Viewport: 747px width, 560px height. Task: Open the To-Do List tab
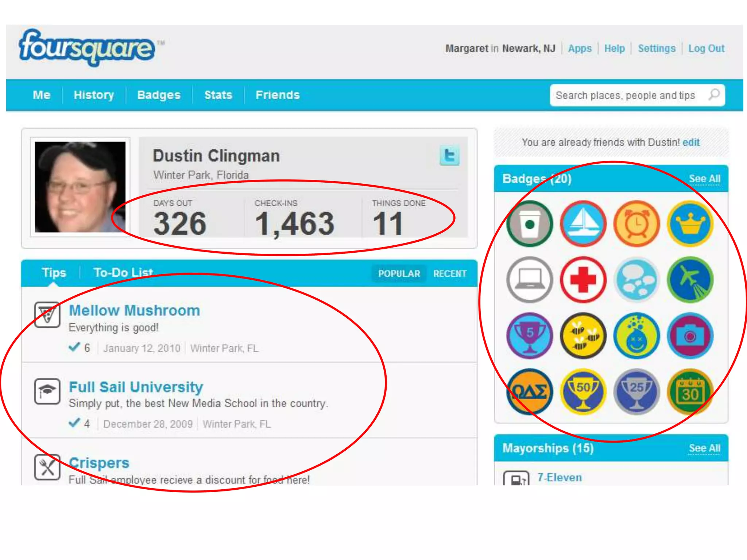click(x=123, y=273)
